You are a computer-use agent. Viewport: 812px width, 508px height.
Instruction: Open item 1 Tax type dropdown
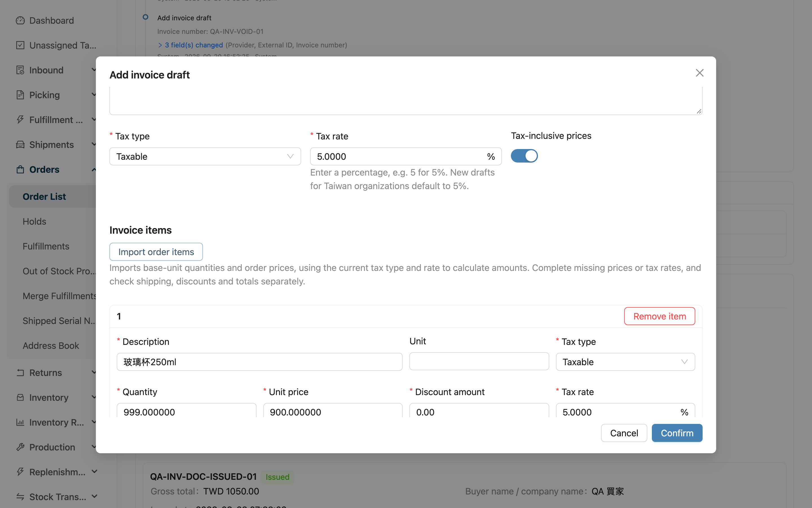pyautogui.click(x=625, y=362)
